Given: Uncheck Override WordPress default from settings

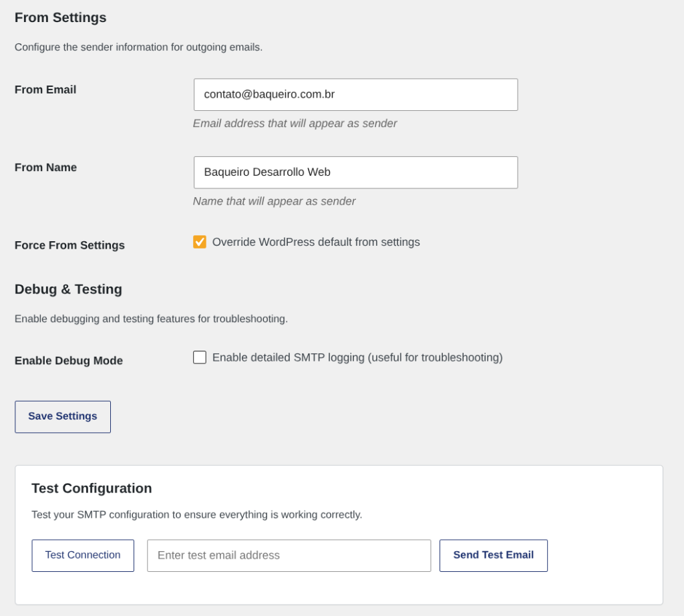Looking at the screenshot, I should tap(200, 242).
